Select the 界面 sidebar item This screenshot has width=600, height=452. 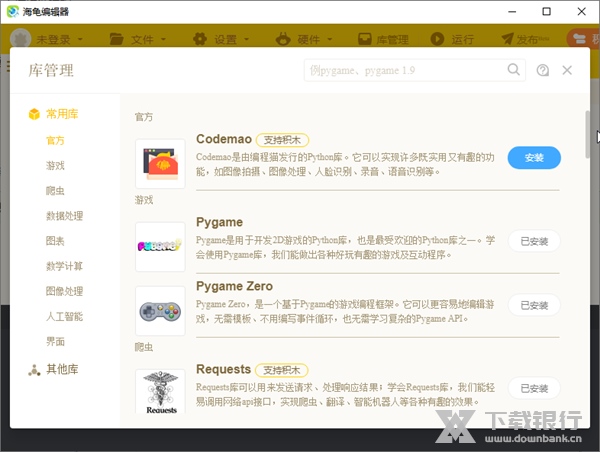coord(55,341)
